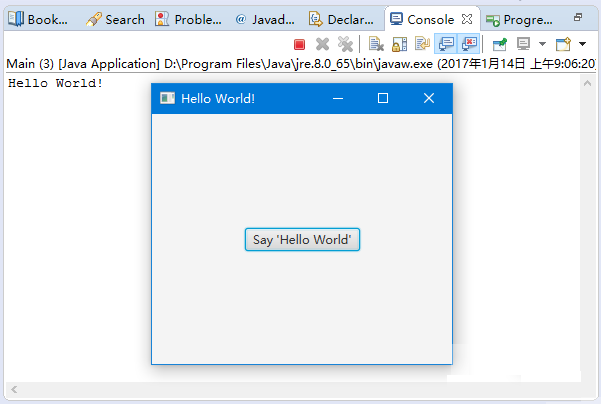Open the Problems tab
Screen dimensions: 601x404
(190, 19)
